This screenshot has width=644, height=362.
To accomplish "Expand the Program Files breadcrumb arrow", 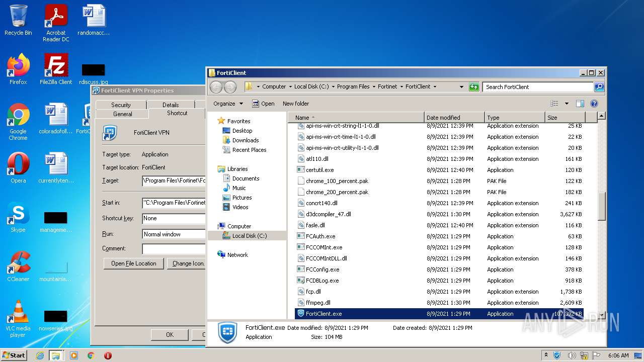I will click(x=374, y=86).
